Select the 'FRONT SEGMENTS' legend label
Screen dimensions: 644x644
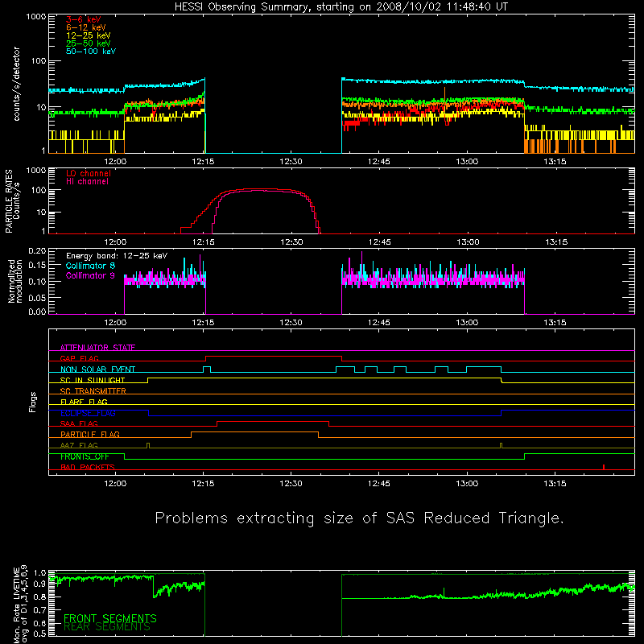point(110,618)
